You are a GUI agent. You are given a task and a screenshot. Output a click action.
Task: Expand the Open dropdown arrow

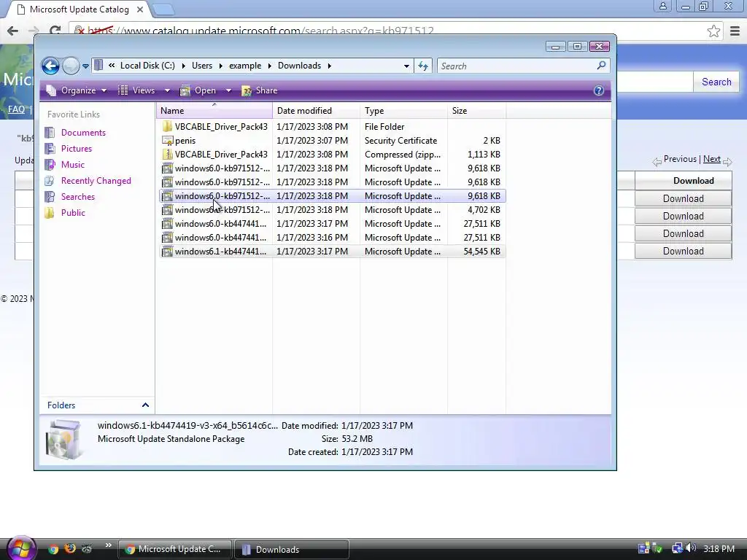(x=228, y=90)
